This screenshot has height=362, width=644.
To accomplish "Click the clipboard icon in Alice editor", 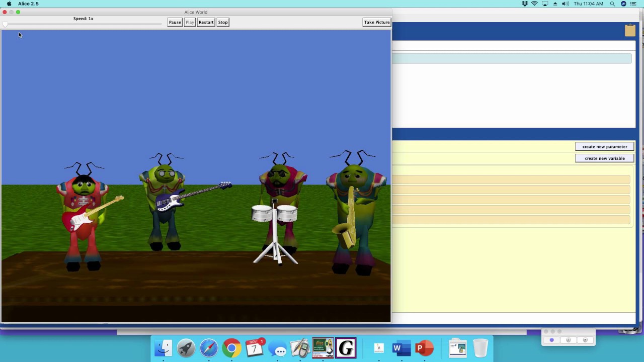I will coord(630,31).
